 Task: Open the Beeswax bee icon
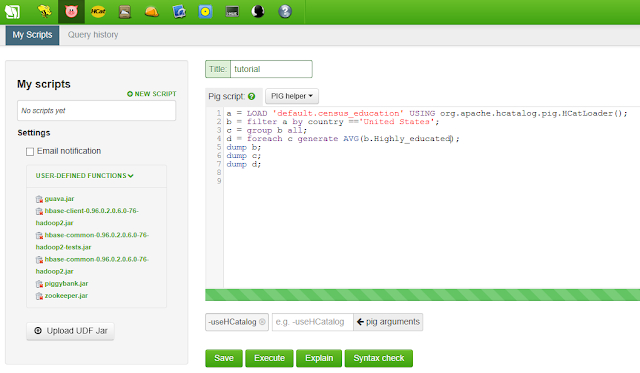click(x=44, y=11)
